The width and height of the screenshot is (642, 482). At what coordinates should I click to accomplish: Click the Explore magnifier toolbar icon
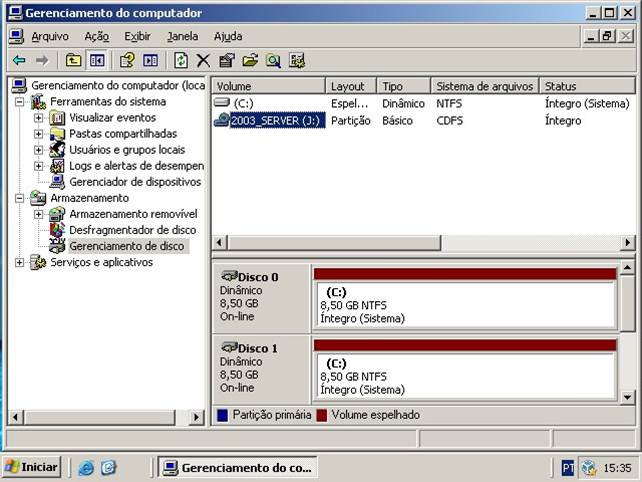coord(273,61)
